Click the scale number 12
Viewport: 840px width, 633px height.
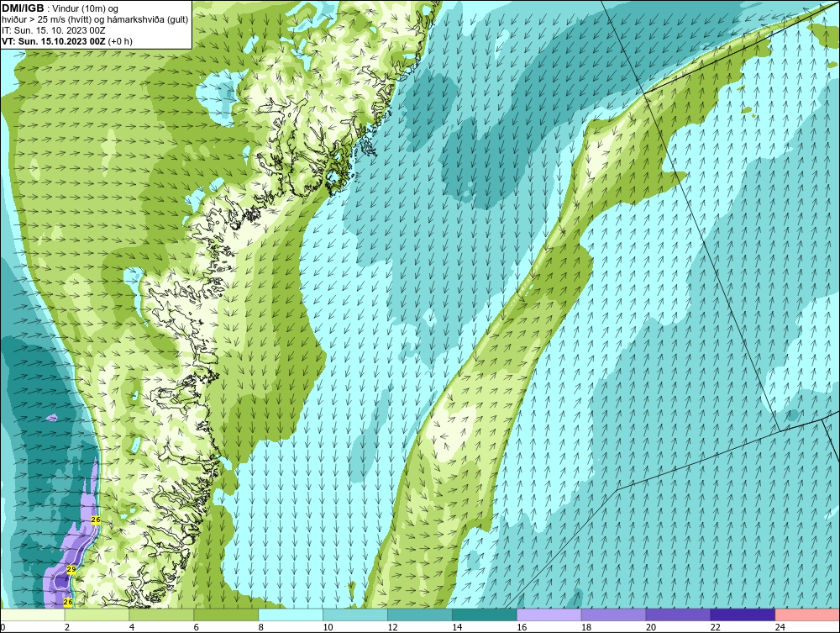click(x=392, y=627)
